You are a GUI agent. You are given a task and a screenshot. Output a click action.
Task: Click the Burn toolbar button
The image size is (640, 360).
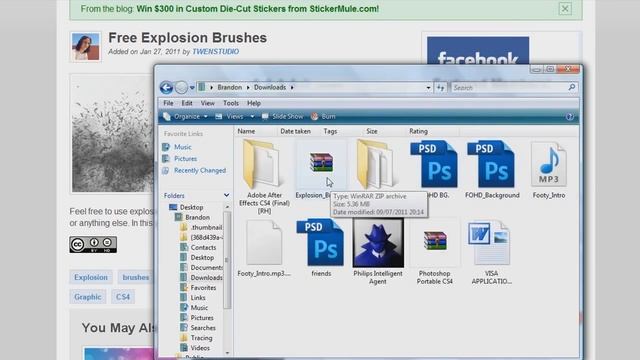[323, 117]
